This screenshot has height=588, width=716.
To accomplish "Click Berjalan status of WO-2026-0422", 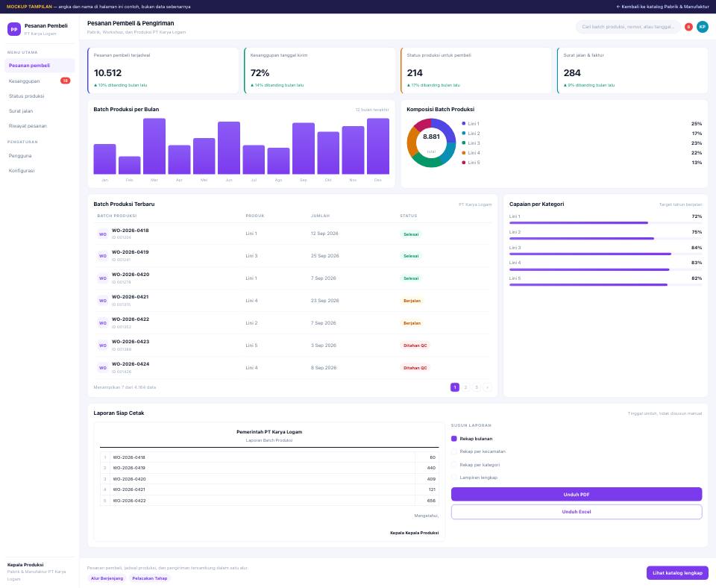I will [x=412, y=323].
